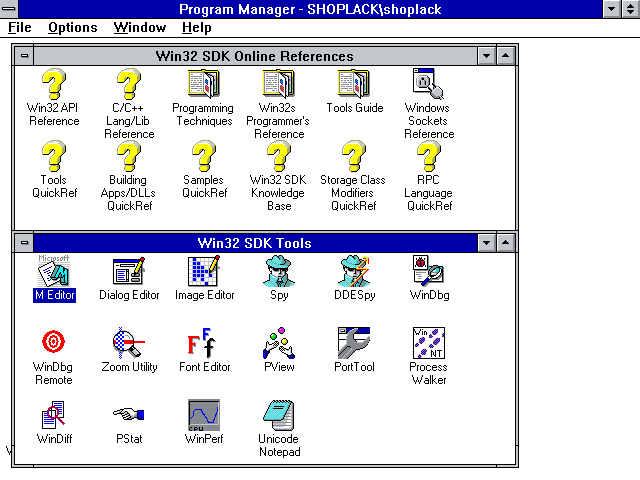Screen dimensions: 640x480
Task: Minimize the Win32 SDK Online References window
Action: click(x=487, y=56)
